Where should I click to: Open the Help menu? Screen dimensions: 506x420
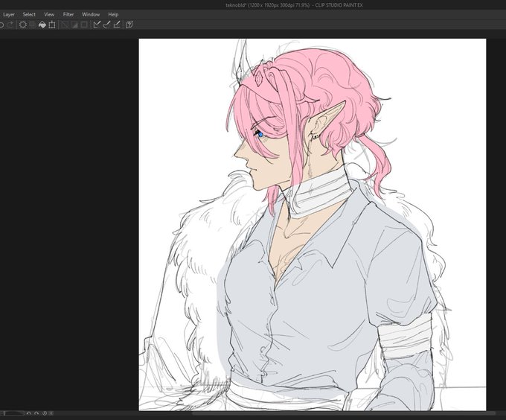113,15
